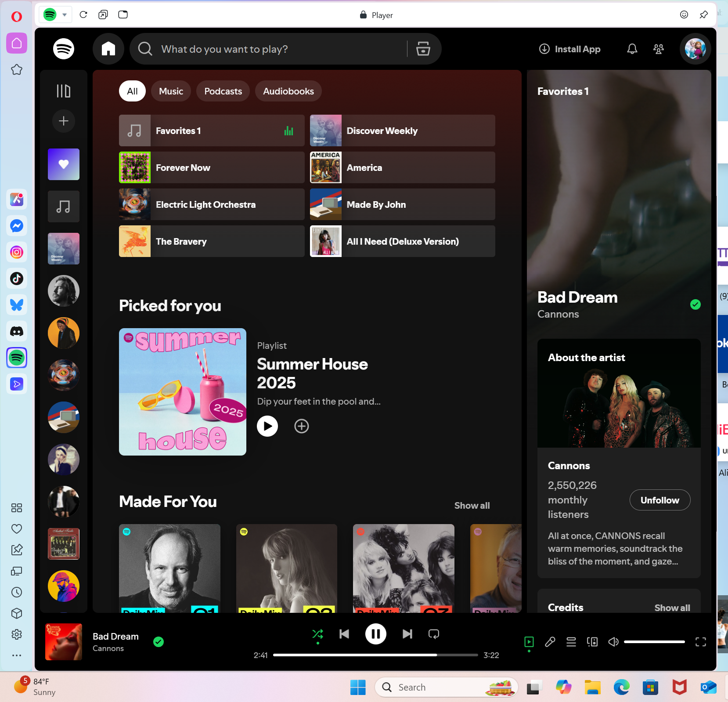
Task: Select the Podcasts filter chip
Action: [223, 91]
